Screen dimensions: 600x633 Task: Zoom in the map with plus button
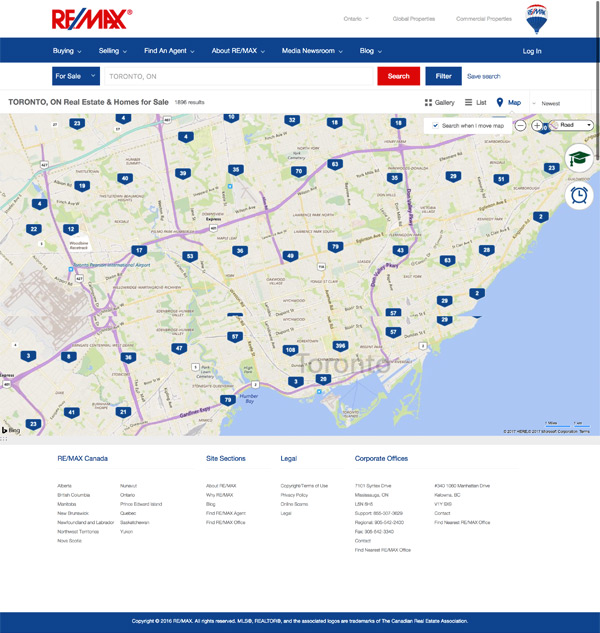click(537, 126)
